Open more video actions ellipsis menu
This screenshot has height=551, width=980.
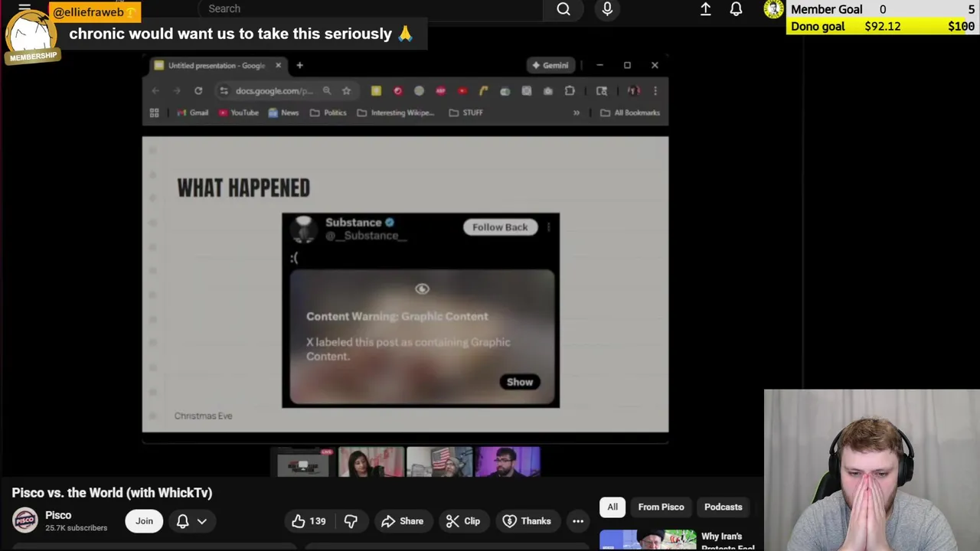[578, 521]
